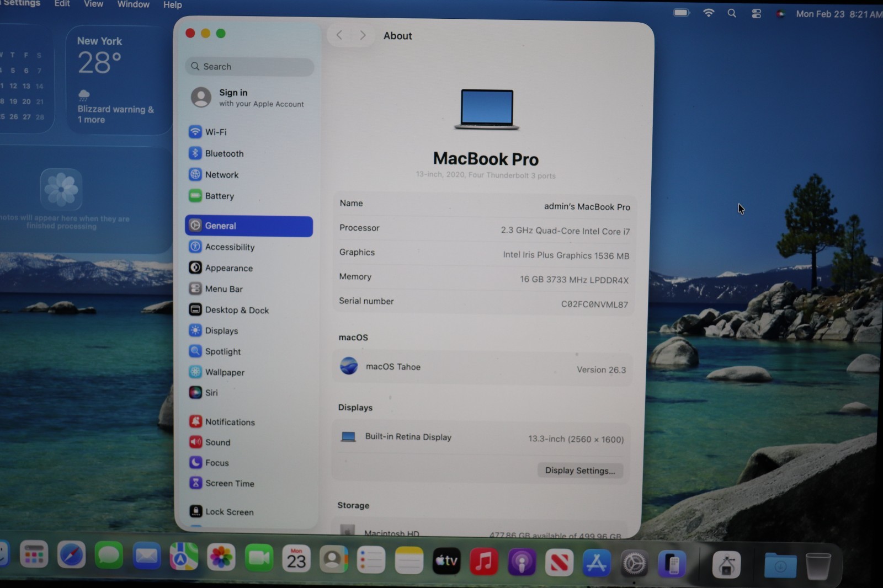Image resolution: width=883 pixels, height=588 pixels.
Task: Open Messages from the Dock
Action: pyautogui.click(x=109, y=555)
